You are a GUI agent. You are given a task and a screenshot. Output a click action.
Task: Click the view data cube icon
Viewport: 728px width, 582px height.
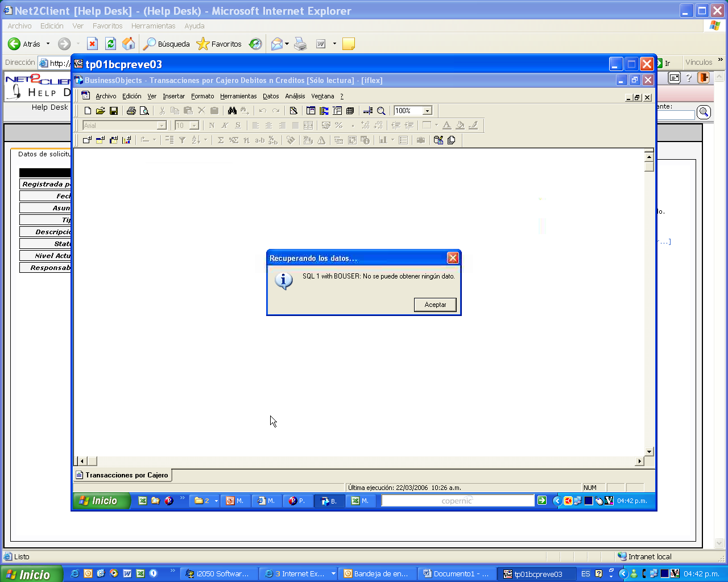tap(350, 111)
